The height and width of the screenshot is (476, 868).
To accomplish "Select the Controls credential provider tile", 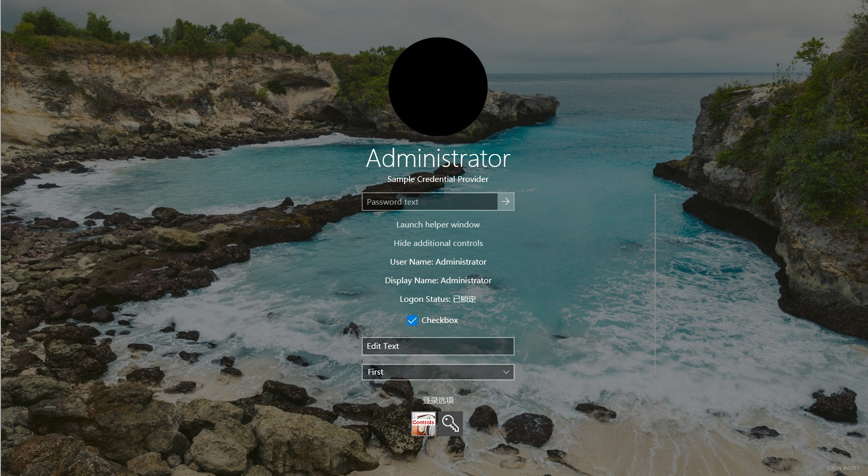I will 424,424.
